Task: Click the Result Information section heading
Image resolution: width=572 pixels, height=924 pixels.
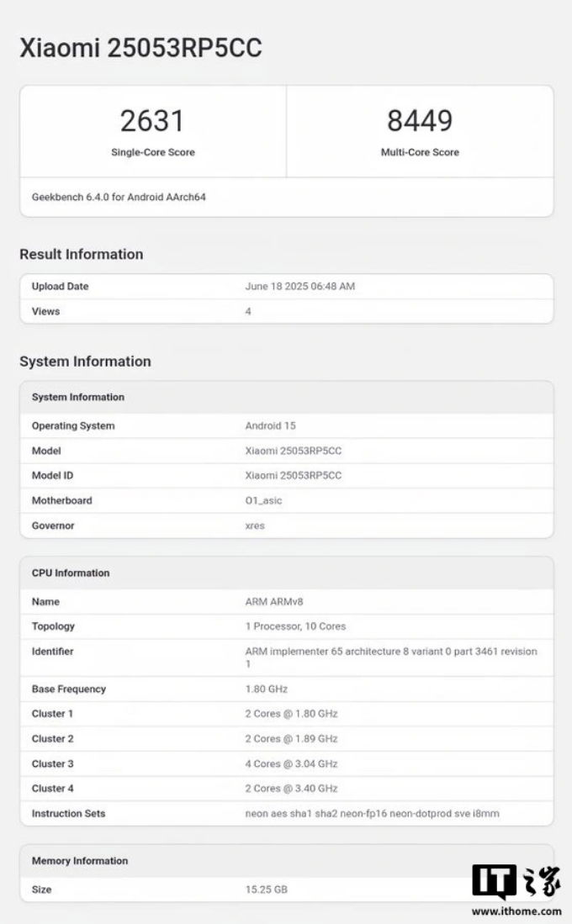Action: pyautogui.click(x=82, y=254)
